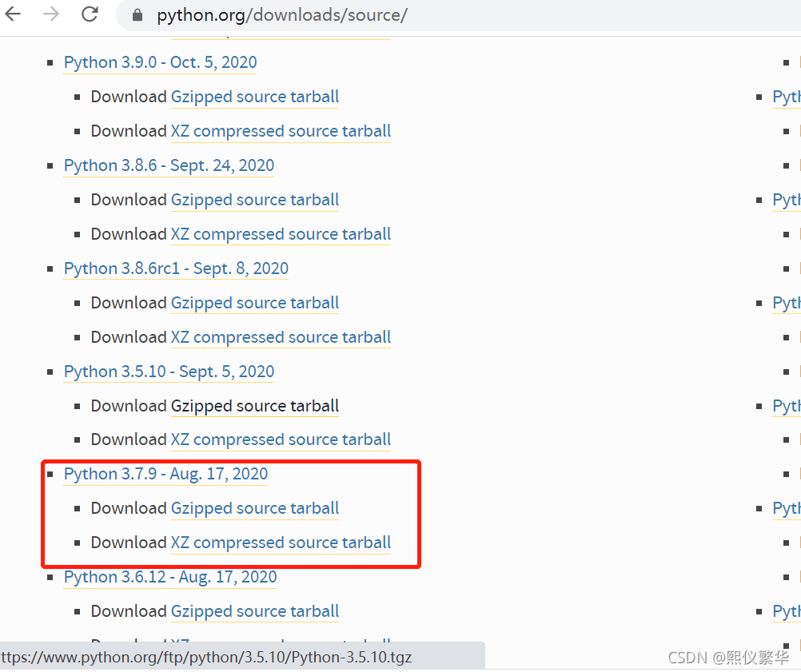Download Python 3.8.6 Gzipped source tarball

[254, 200]
